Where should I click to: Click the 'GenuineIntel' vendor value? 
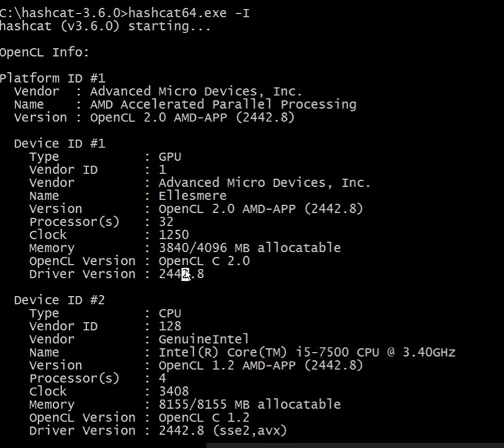(204, 339)
